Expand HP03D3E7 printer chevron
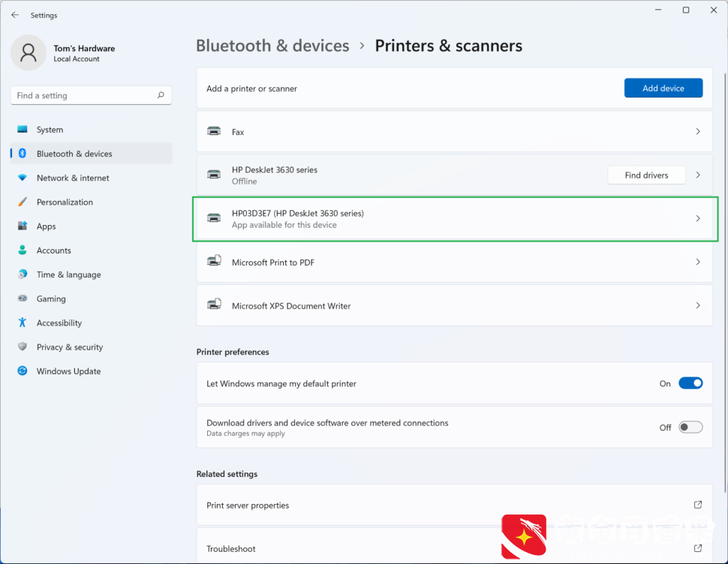The width and height of the screenshot is (728, 564). click(x=698, y=218)
